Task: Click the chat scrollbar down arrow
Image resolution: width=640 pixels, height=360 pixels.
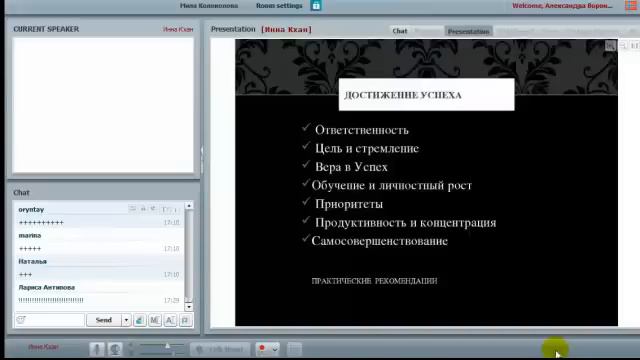Action: (189, 307)
